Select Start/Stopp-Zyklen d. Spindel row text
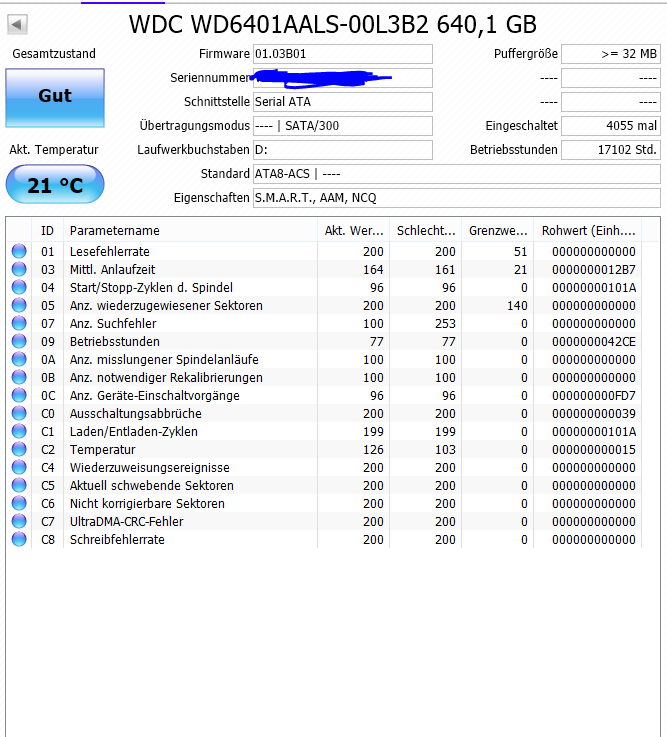The width and height of the screenshot is (667, 737). [151, 288]
